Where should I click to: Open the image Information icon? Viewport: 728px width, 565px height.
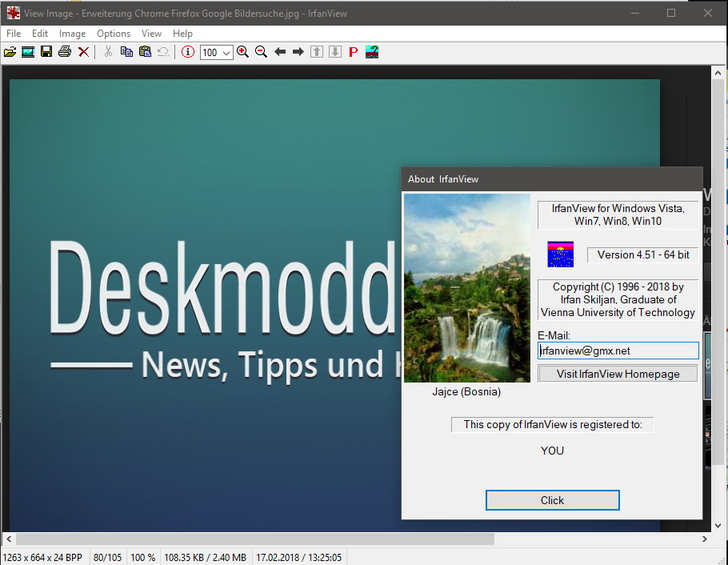187,51
